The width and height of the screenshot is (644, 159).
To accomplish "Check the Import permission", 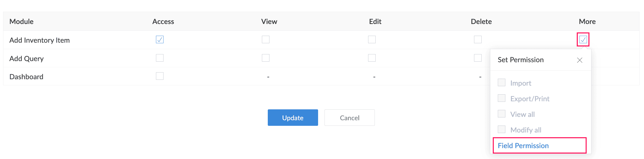I will click(x=501, y=83).
